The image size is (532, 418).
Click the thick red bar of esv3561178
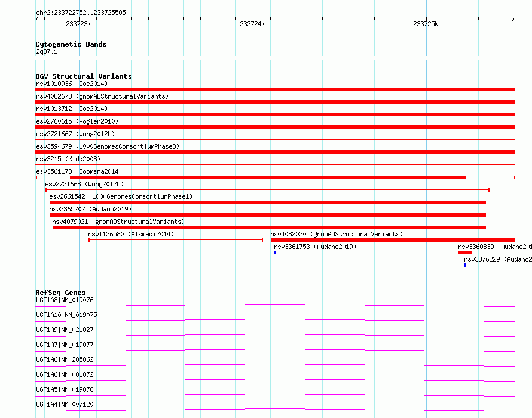268,177
